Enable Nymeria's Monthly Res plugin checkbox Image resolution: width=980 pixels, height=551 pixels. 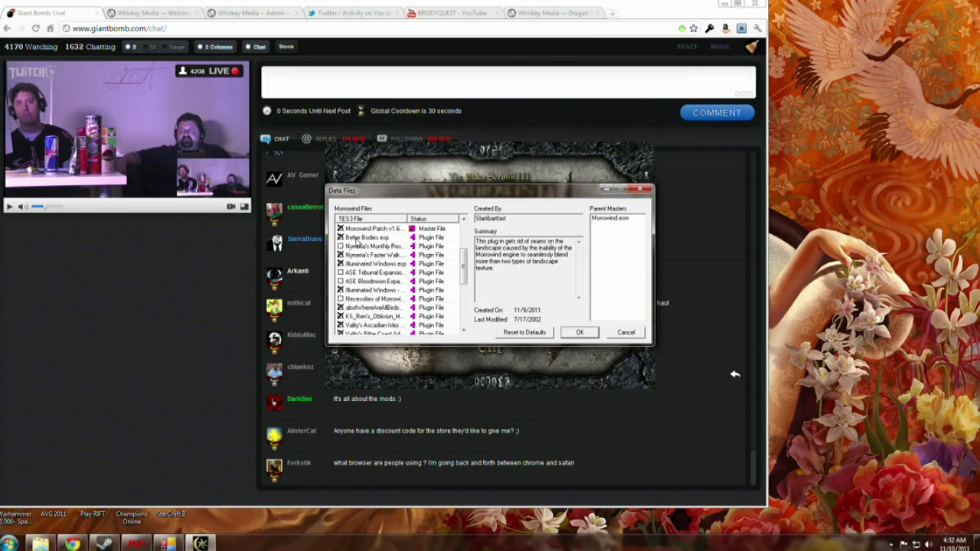pos(341,246)
